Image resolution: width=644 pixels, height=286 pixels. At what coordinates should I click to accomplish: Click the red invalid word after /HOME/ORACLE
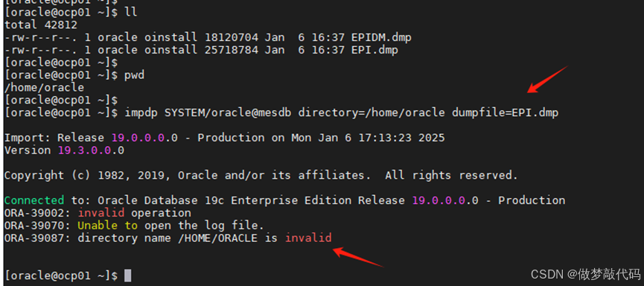308,238
